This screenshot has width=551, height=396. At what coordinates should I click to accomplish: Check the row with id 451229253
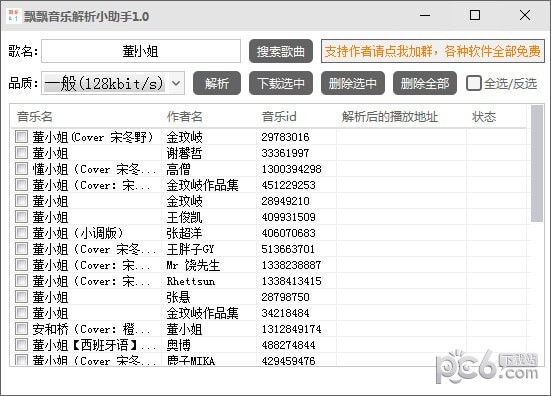click(x=21, y=185)
